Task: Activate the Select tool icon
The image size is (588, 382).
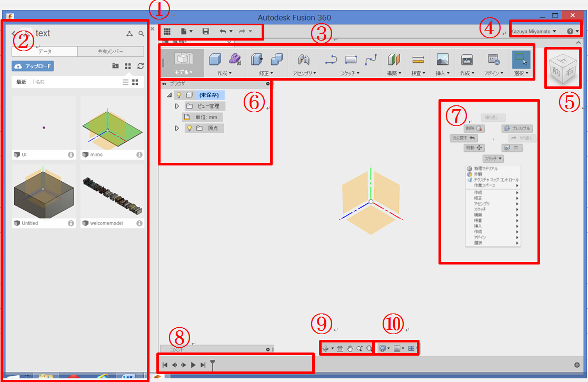Action: coord(521,60)
